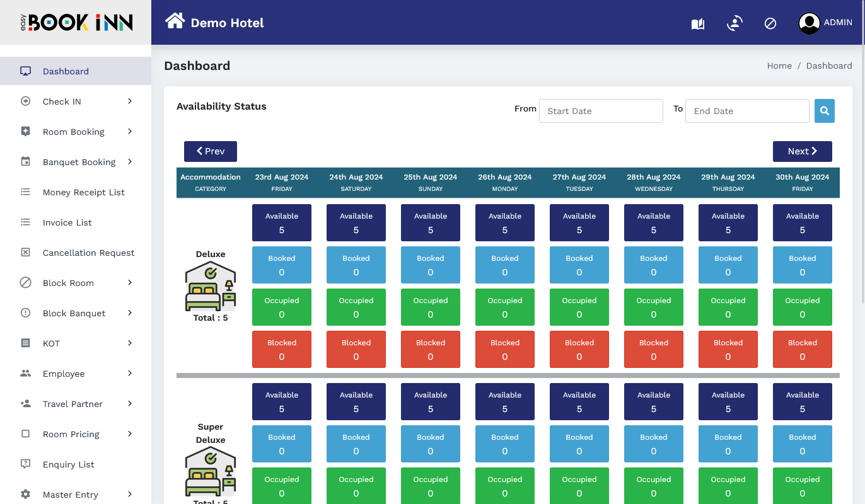865x504 pixels.
Task: Open the Money Receipt List page
Action: point(83,192)
